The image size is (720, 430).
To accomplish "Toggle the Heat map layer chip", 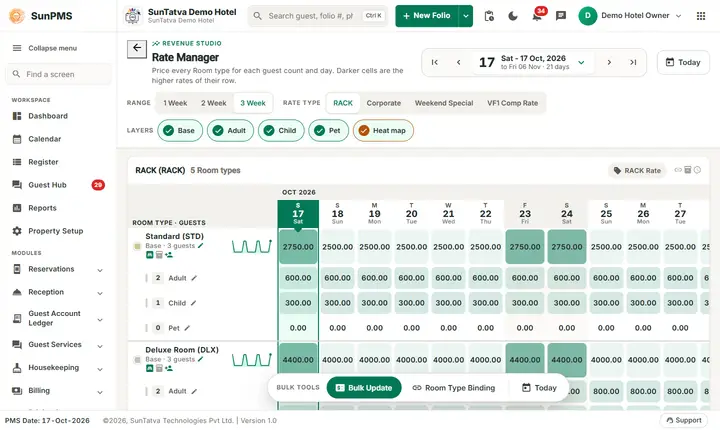I will coord(383,131).
